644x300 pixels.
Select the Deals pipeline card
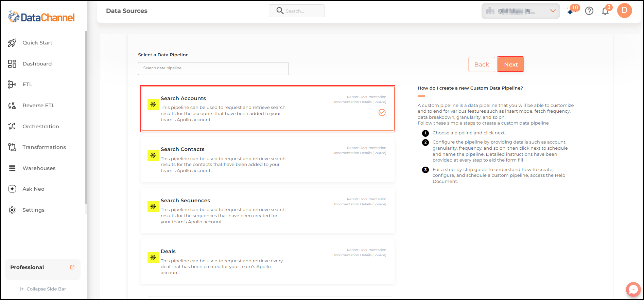click(x=267, y=262)
